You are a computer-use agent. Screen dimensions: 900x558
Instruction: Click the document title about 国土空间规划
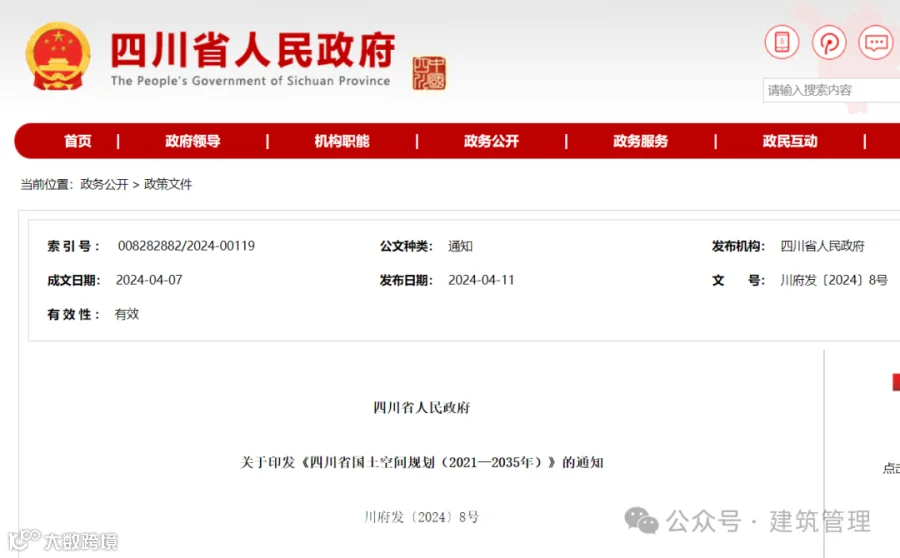pyautogui.click(x=422, y=462)
